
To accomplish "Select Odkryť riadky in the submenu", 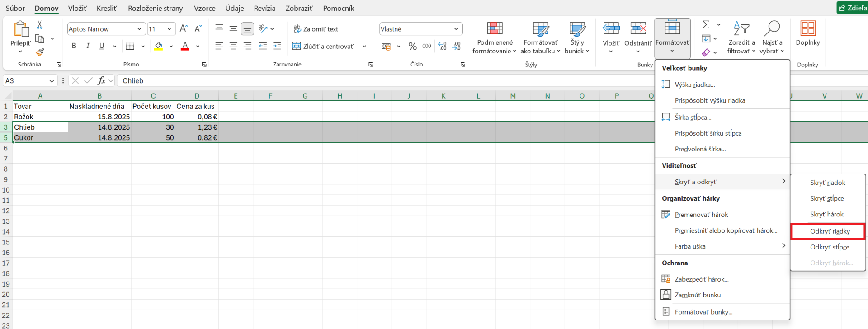I will click(x=828, y=231).
